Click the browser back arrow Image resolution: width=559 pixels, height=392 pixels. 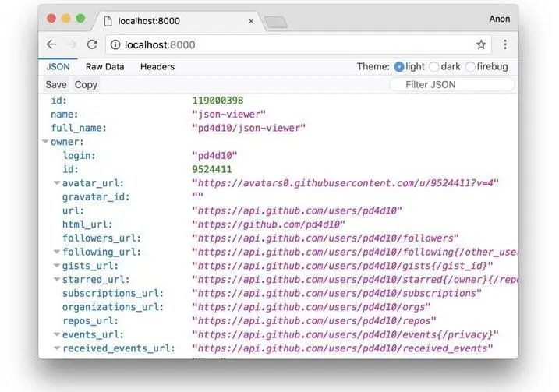51,44
